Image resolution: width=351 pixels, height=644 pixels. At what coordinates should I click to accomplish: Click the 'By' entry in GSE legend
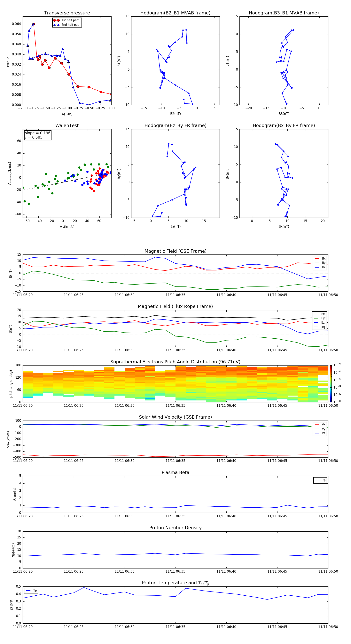[x=320, y=263]
